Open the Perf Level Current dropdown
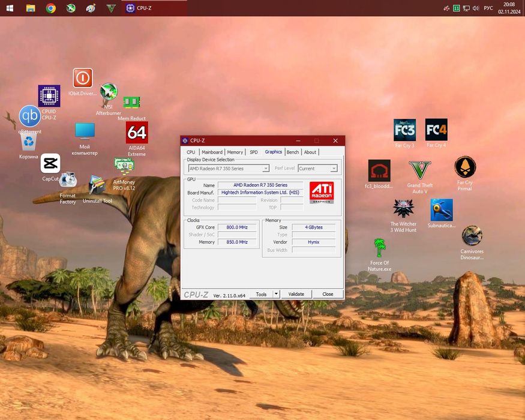 (x=317, y=169)
